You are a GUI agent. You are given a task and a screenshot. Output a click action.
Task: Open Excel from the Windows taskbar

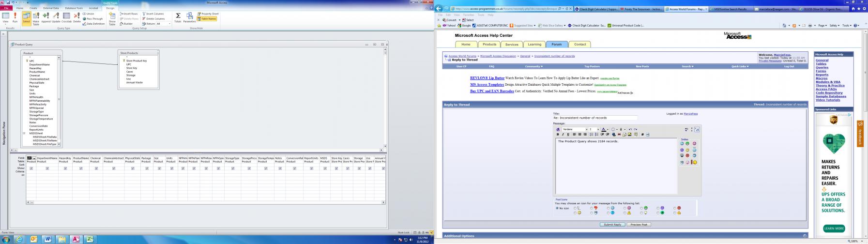(90, 239)
